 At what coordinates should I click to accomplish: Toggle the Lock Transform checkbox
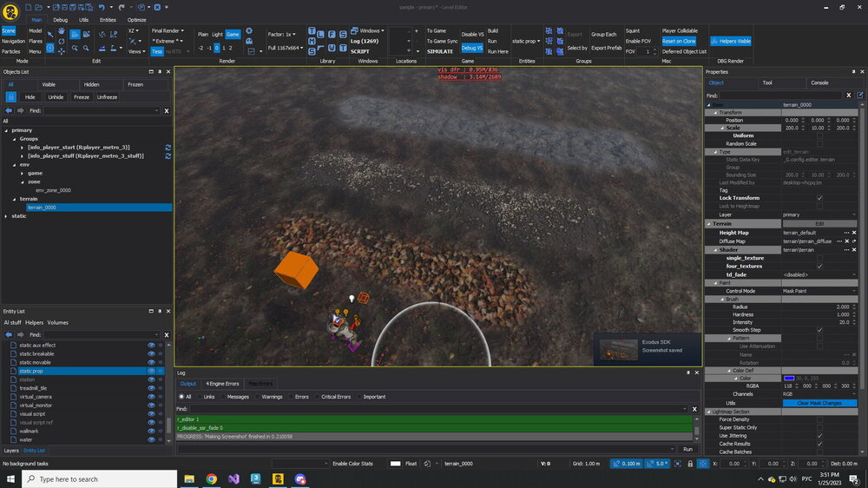click(x=819, y=198)
